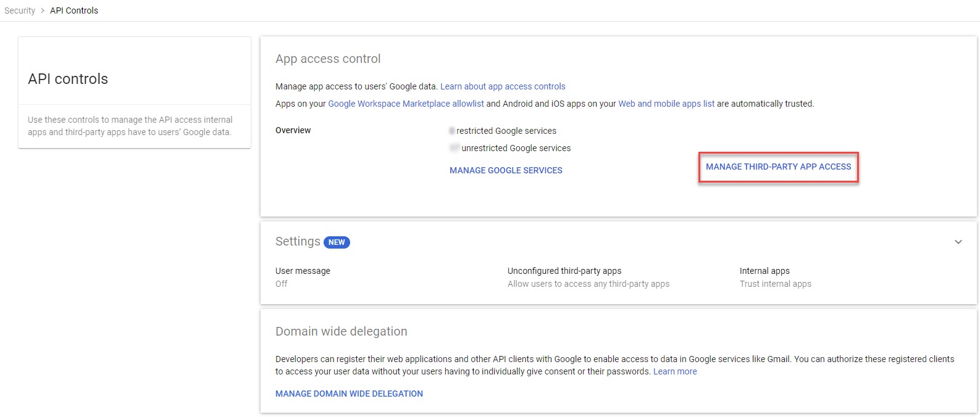Click the 'API controls' card title
This screenshot has width=980, height=417.
point(68,79)
